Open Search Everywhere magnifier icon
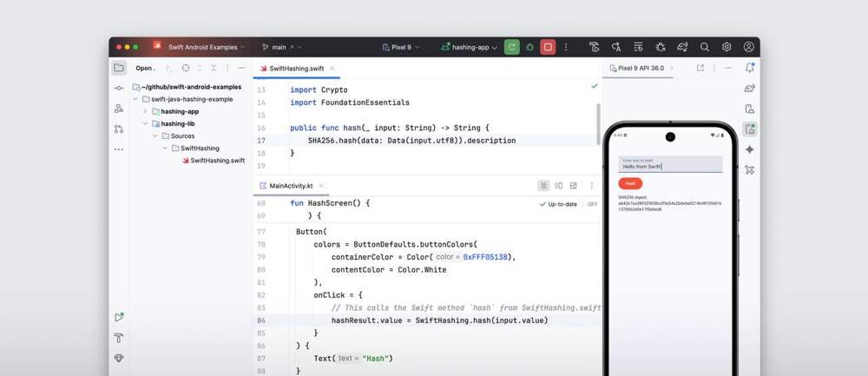The height and width of the screenshot is (376, 868). [705, 47]
